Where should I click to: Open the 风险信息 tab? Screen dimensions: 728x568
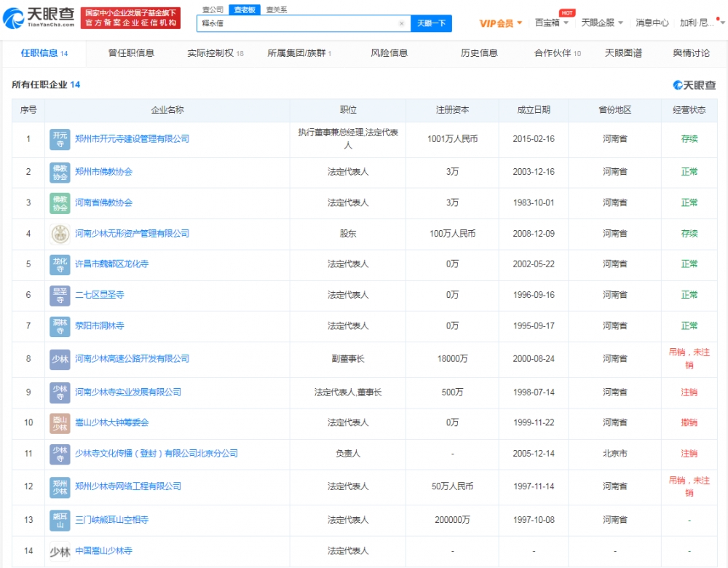(389, 53)
